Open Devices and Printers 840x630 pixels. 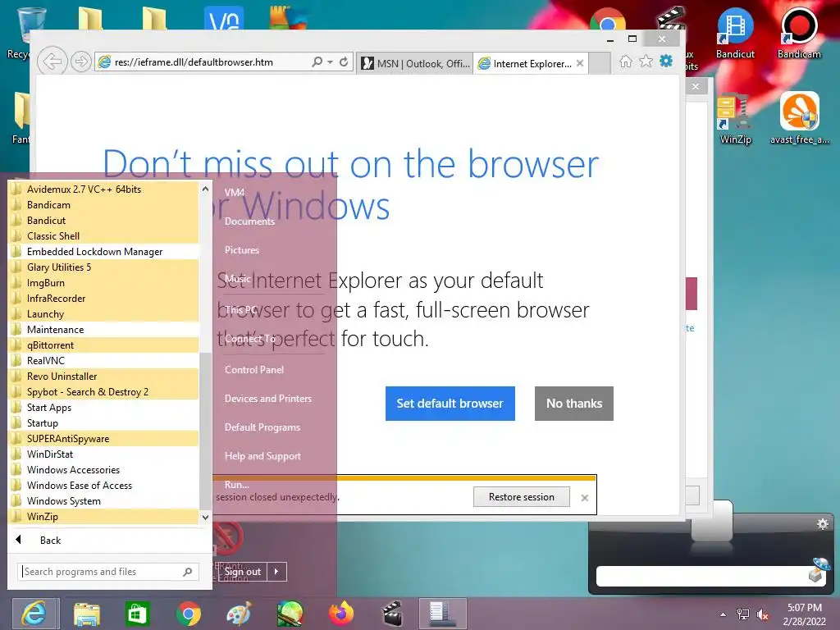click(268, 399)
